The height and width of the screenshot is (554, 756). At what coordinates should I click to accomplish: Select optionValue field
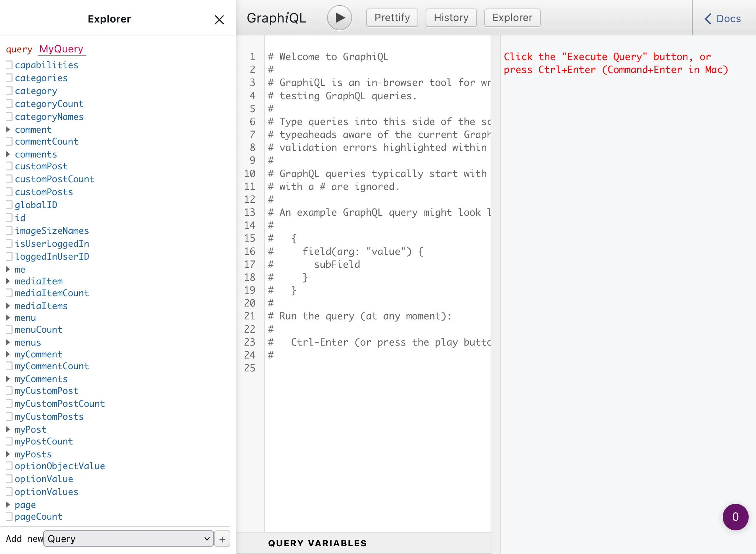pyautogui.click(x=9, y=479)
